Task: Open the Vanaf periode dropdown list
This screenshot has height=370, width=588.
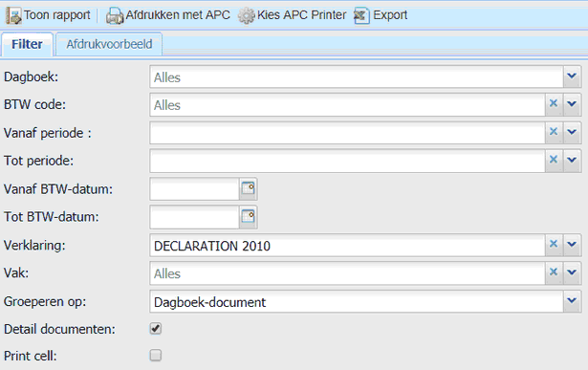Action: click(572, 132)
